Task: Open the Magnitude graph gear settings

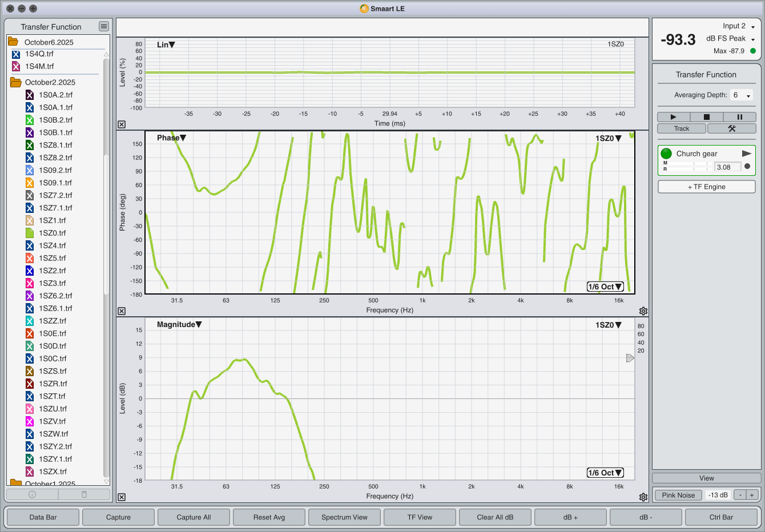Action: (x=643, y=497)
